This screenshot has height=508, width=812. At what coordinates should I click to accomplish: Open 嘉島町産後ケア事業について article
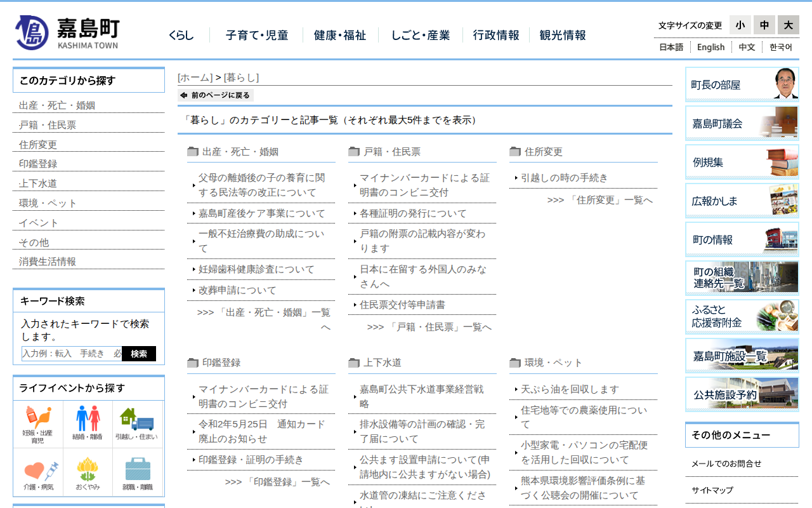point(262,213)
